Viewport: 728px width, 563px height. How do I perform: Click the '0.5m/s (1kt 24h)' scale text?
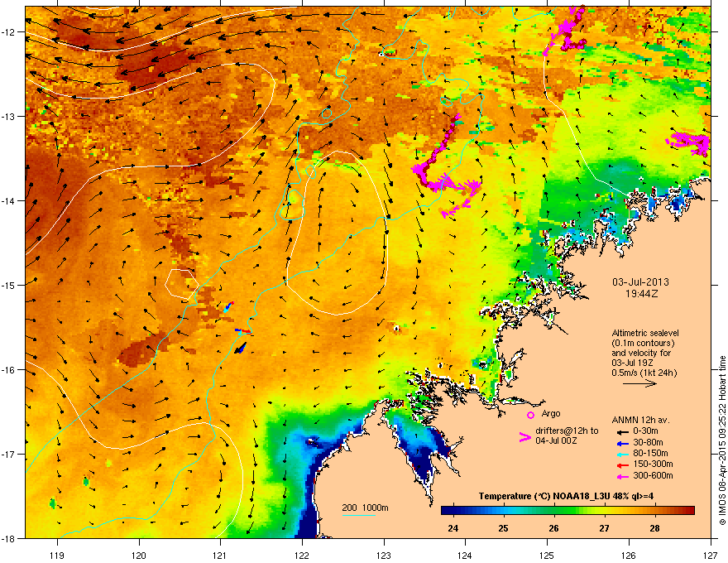[x=644, y=373]
